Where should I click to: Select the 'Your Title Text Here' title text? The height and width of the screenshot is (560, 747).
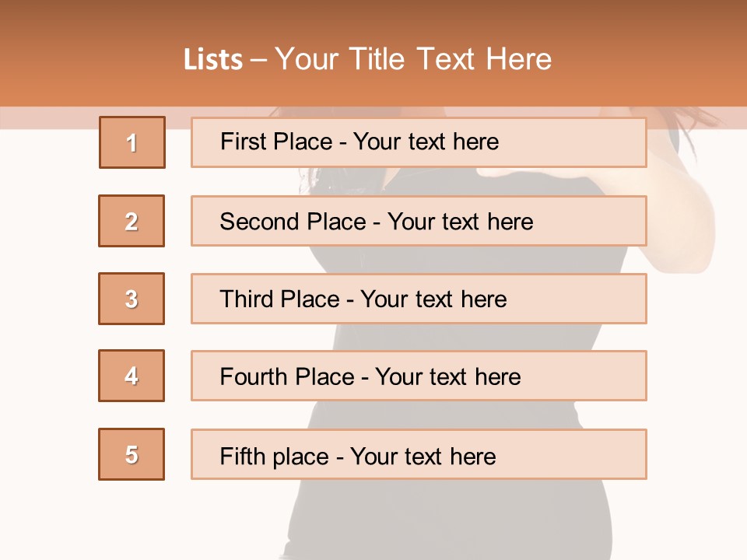(x=413, y=59)
